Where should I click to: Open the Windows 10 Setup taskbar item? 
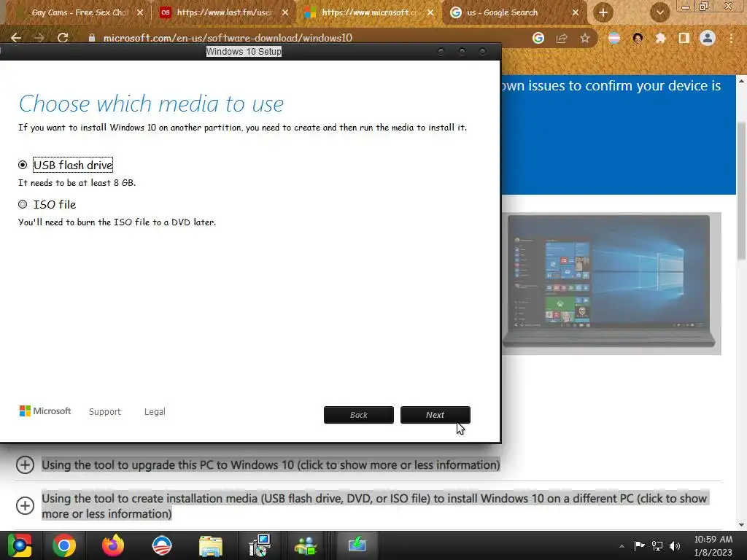(x=357, y=545)
